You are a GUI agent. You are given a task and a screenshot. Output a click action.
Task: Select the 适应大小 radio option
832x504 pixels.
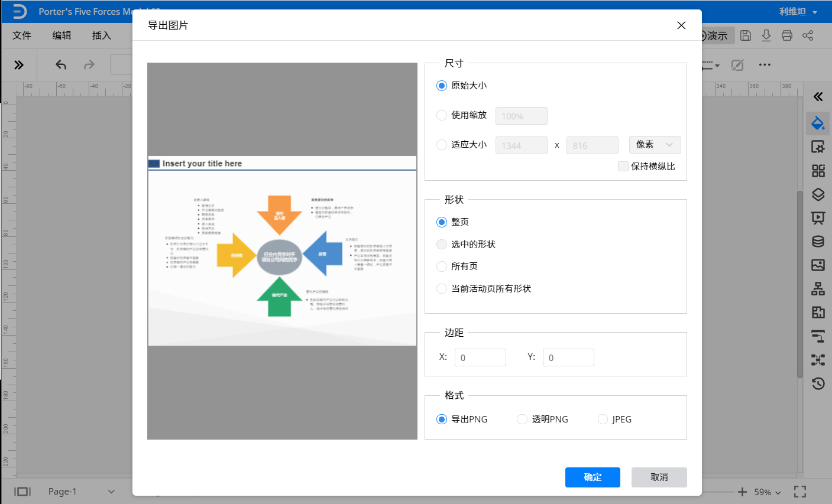[x=442, y=145]
